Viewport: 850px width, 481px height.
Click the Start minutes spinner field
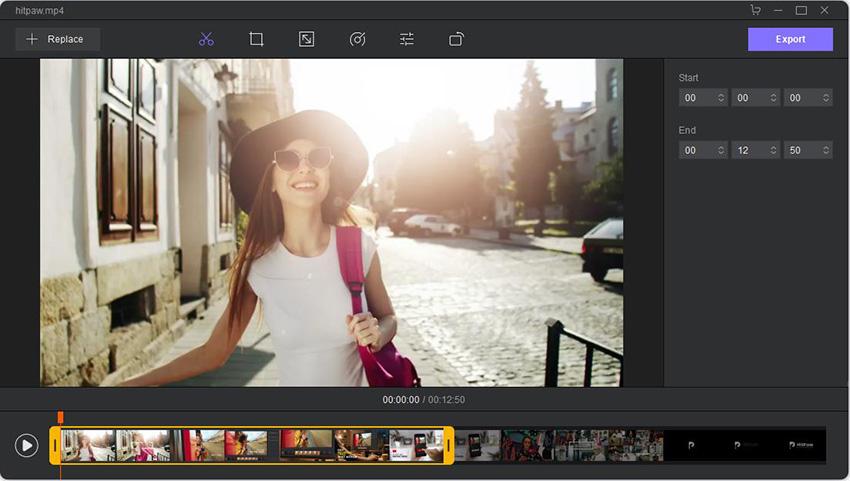pyautogui.click(x=754, y=98)
